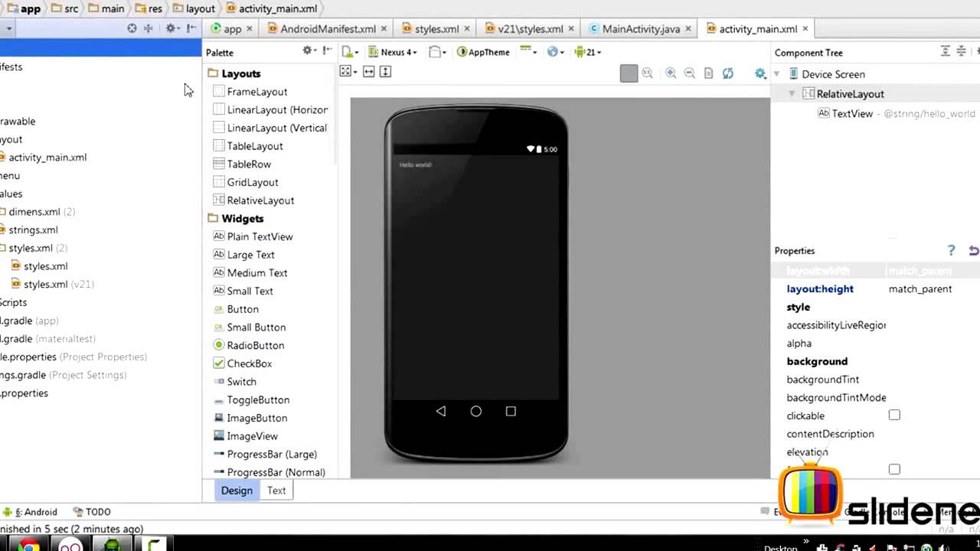Toggle the clickable property checkbox
The width and height of the screenshot is (980, 551).
click(x=894, y=415)
